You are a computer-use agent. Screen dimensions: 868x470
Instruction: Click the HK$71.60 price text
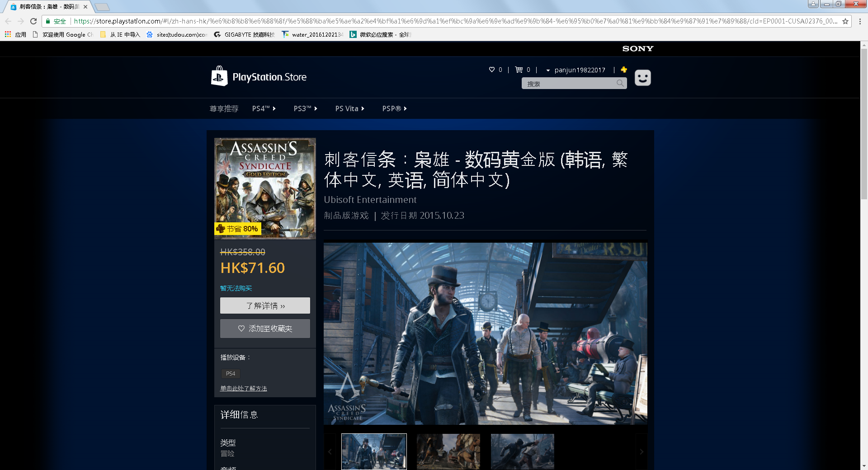click(253, 268)
